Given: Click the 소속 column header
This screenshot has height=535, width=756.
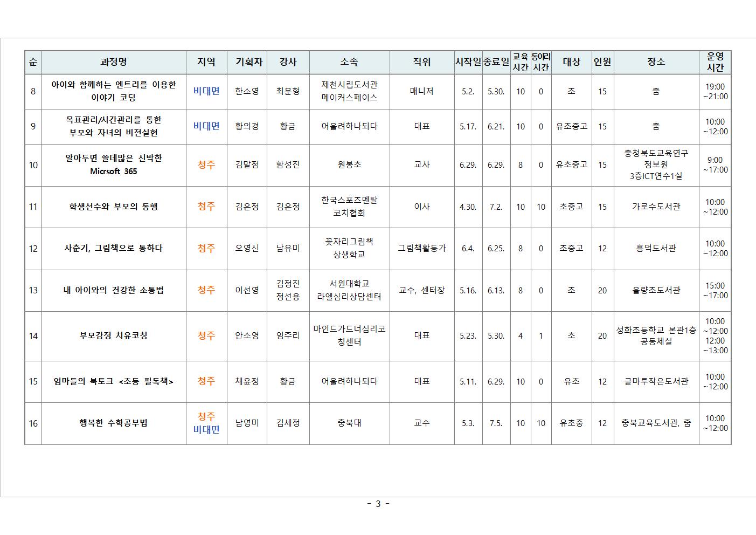Looking at the screenshot, I should [349, 62].
